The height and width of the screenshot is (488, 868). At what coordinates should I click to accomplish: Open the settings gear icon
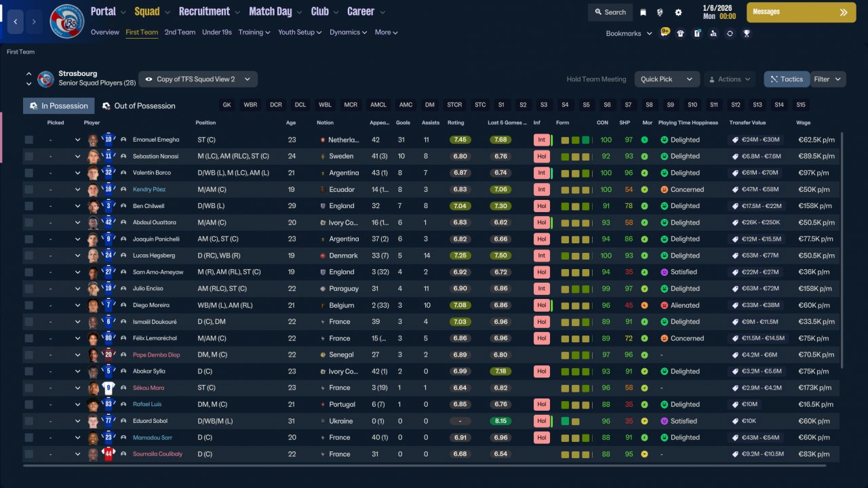tap(678, 12)
